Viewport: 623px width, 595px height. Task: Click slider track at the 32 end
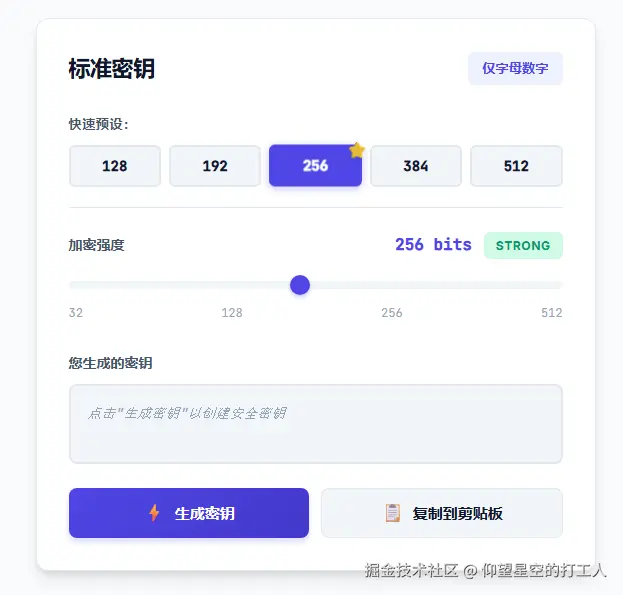coord(73,285)
